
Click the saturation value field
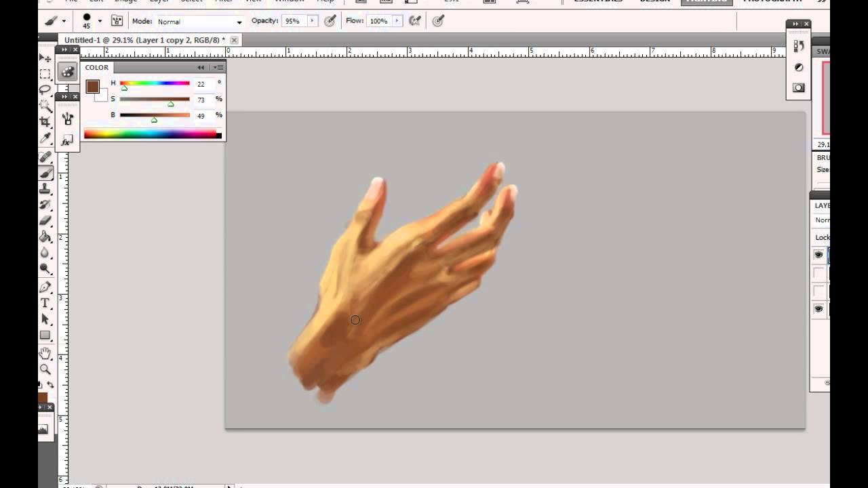click(x=203, y=100)
